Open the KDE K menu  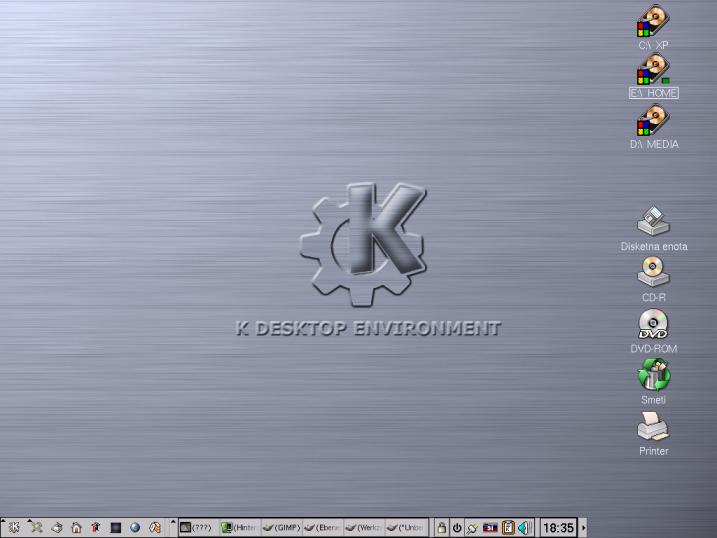tap(14, 527)
